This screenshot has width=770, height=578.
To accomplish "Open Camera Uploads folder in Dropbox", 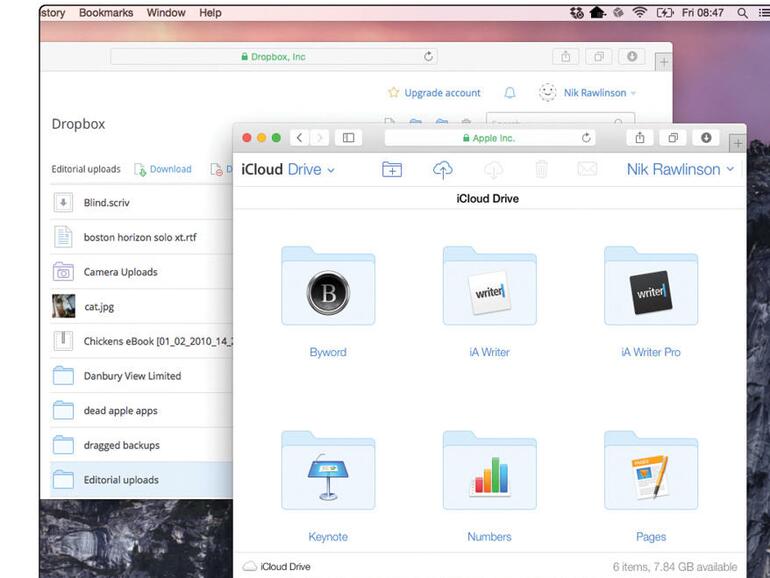I will coord(142,272).
